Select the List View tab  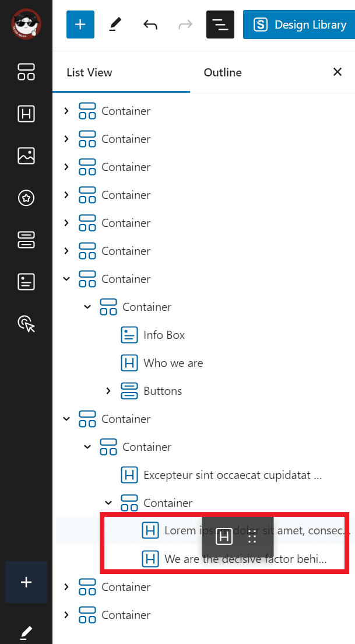coord(89,73)
